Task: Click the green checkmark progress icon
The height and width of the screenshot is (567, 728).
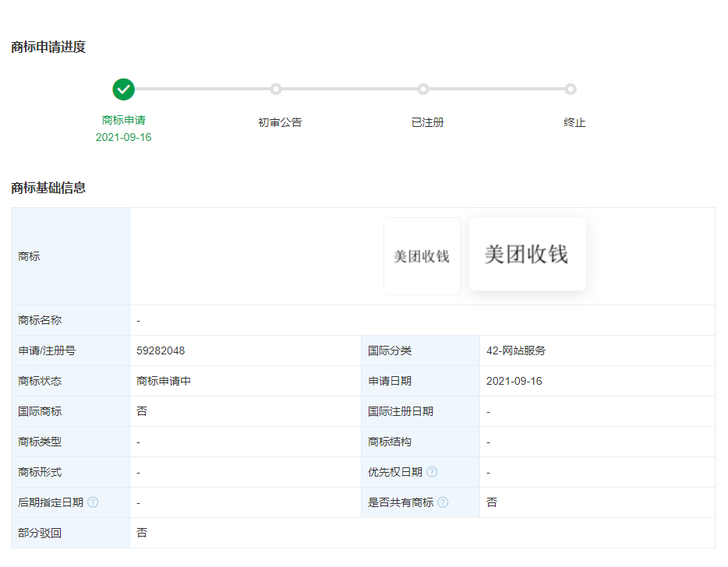Action: pos(123,90)
